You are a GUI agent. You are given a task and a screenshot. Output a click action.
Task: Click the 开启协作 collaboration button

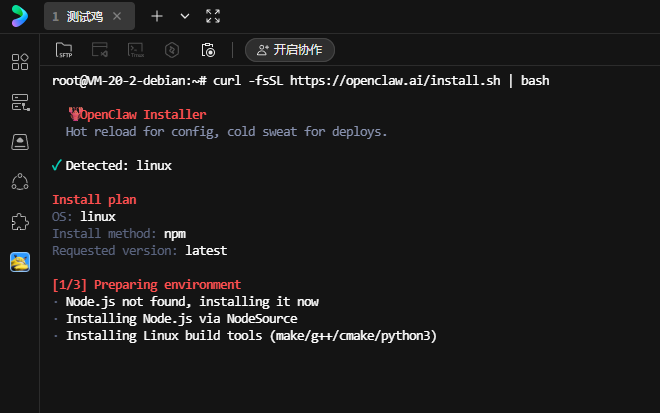click(290, 50)
